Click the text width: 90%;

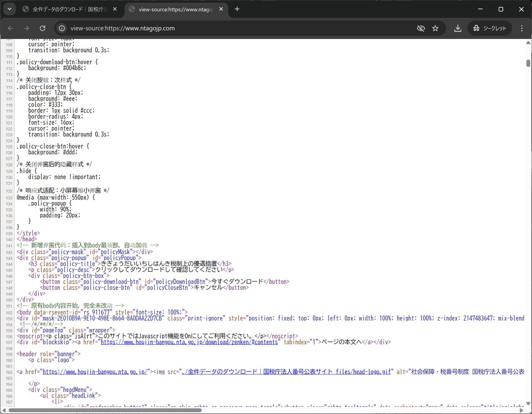click(x=55, y=209)
